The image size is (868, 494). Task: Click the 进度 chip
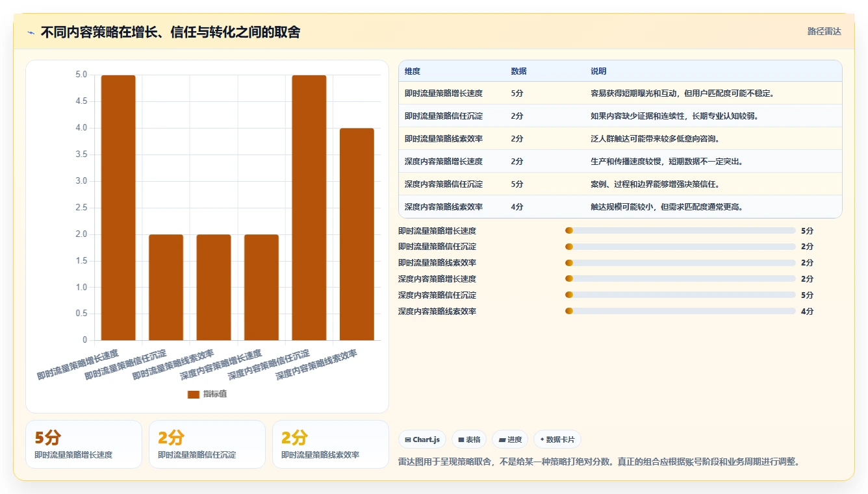click(510, 439)
